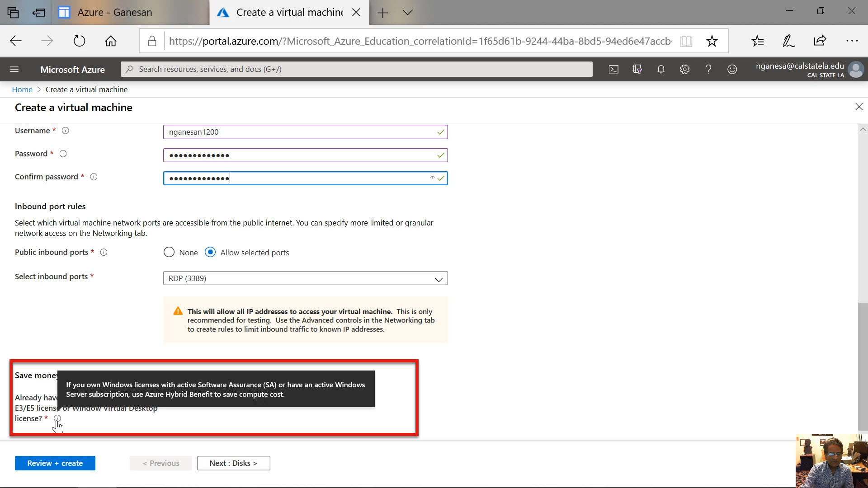The height and width of the screenshot is (488, 868).
Task: Select Allow selected ports radio
Action: 210,252
